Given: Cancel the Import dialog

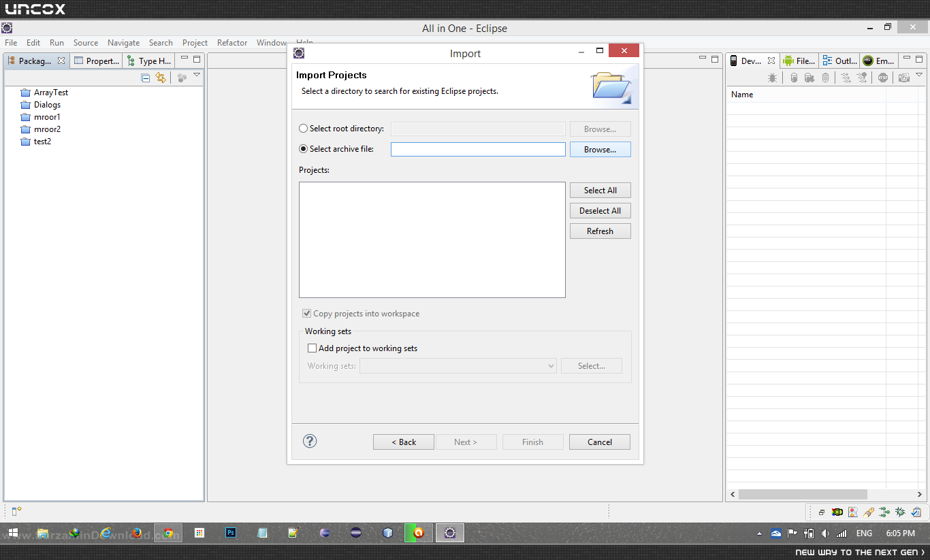Looking at the screenshot, I should pyautogui.click(x=600, y=442).
